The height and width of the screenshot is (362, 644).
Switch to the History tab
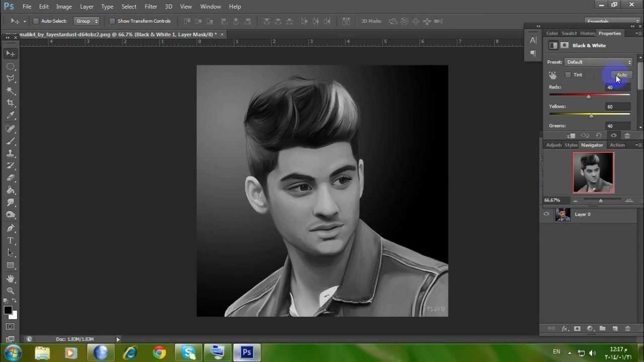point(587,33)
